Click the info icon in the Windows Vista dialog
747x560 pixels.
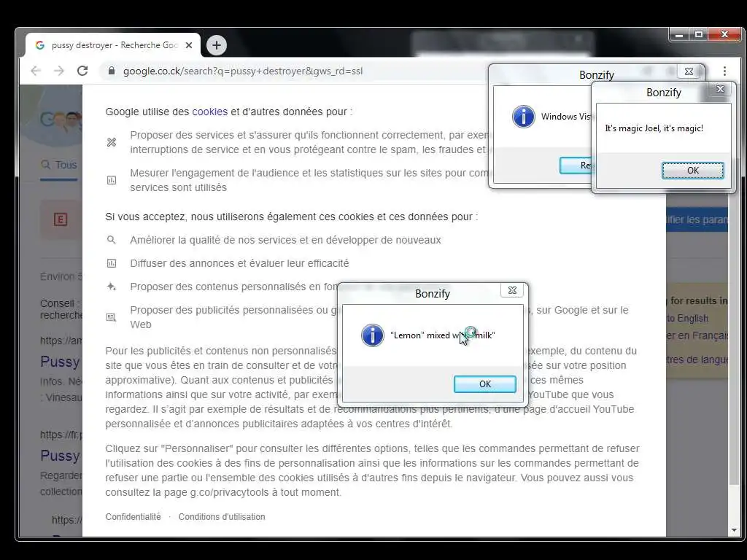click(524, 117)
